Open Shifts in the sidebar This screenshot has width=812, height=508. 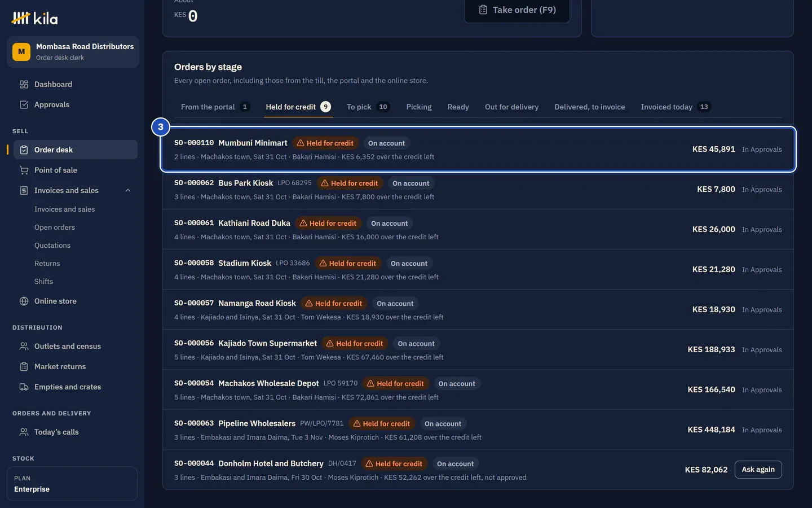[43, 282]
